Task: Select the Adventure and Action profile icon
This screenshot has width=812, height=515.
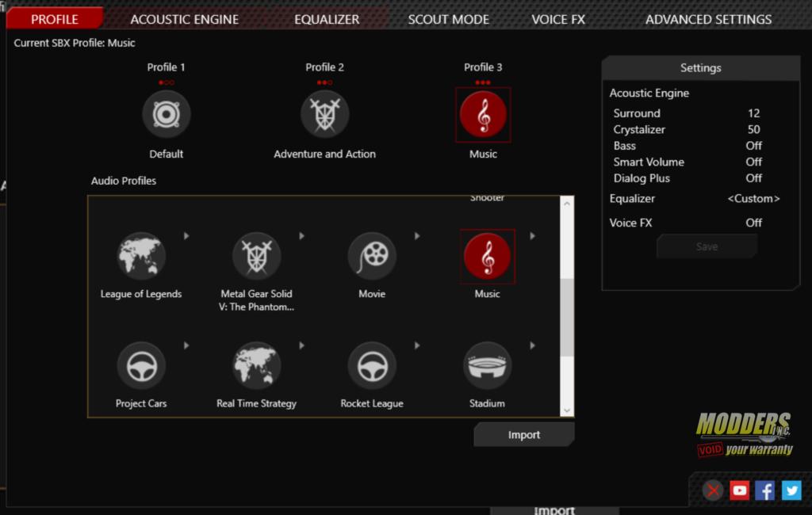Action: pyautogui.click(x=324, y=114)
